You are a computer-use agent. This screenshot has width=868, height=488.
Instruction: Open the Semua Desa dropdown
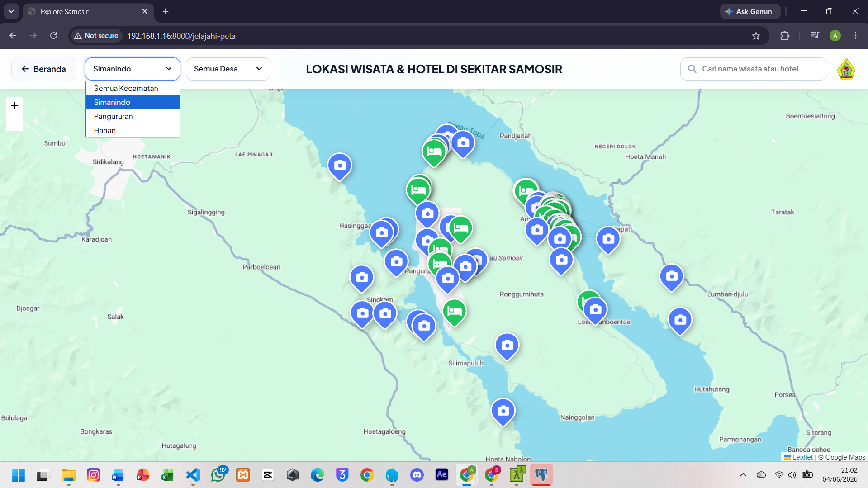[x=228, y=69]
